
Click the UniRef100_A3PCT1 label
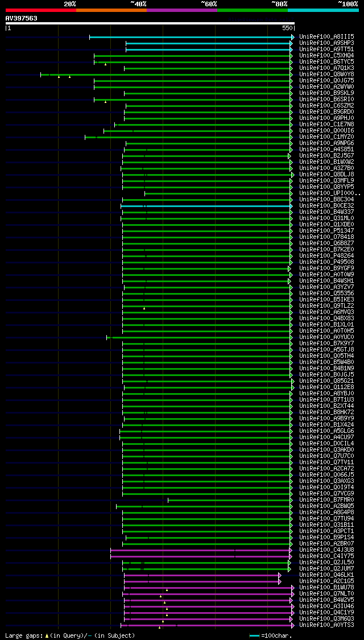[x=326, y=531]
